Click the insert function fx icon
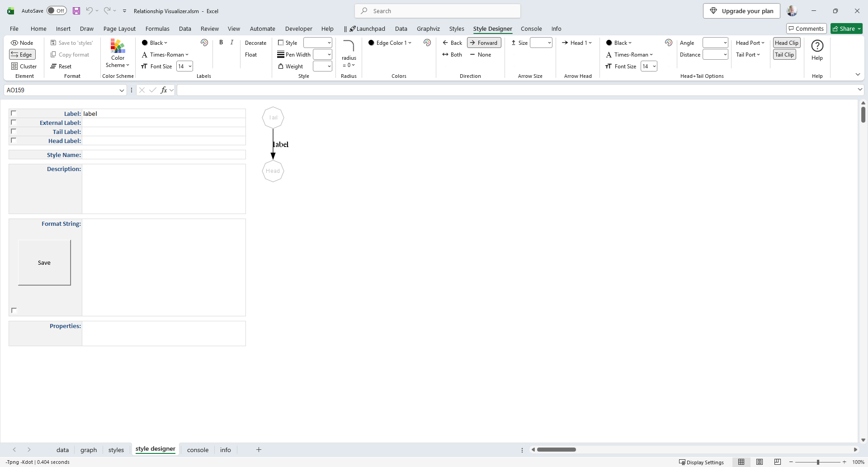The width and height of the screenshot is (868, 467). click(x=164, y=90)
